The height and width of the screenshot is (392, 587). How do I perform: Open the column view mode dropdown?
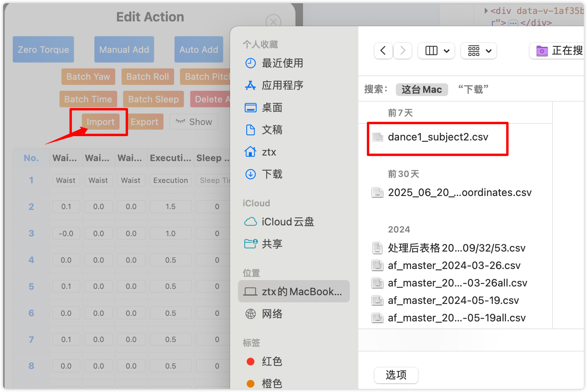[436, 51]
